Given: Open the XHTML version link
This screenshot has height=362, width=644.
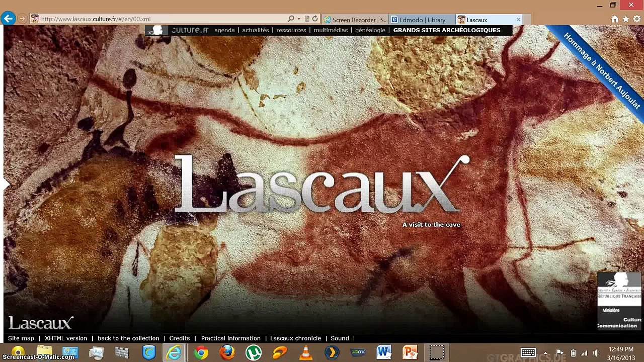Looking at the screenshot, I should [x=66, y=338].
